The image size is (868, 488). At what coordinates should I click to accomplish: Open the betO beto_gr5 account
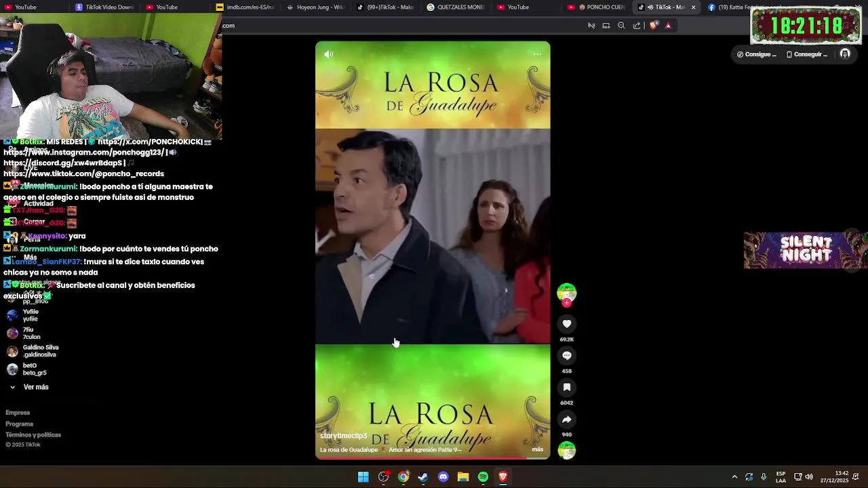(27, 369)
